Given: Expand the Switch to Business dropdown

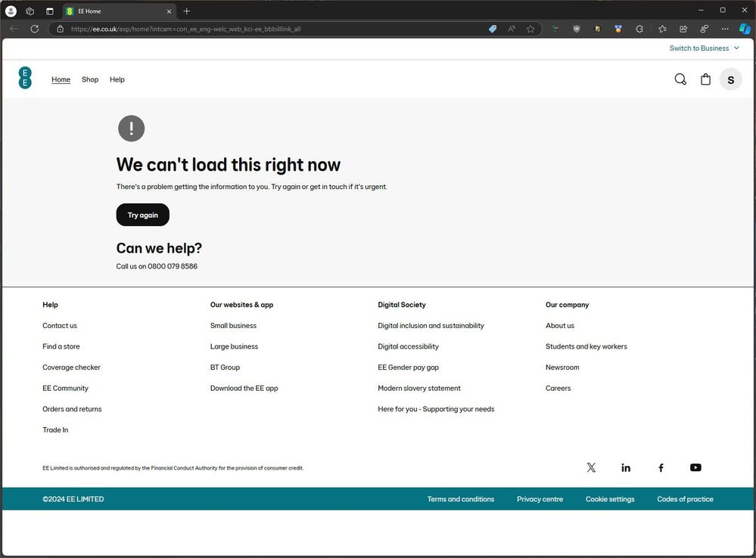Looking at the screenshot, I should coord(704,48).
